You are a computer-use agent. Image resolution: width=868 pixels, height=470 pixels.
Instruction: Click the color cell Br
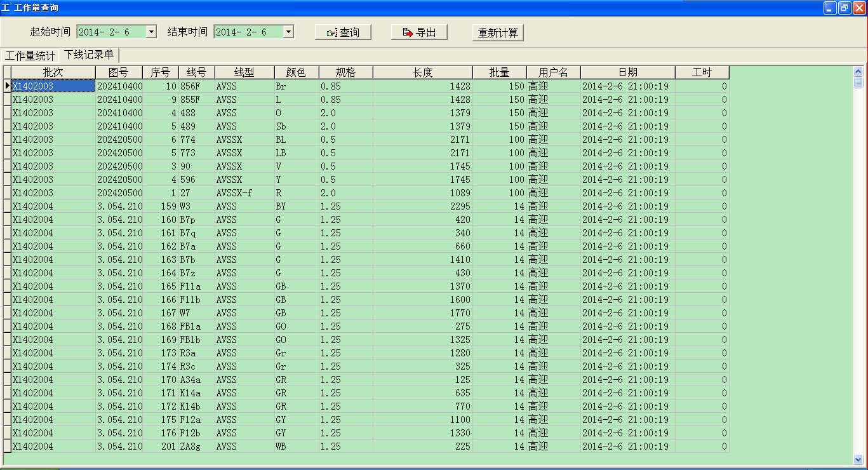click(297, 86)
